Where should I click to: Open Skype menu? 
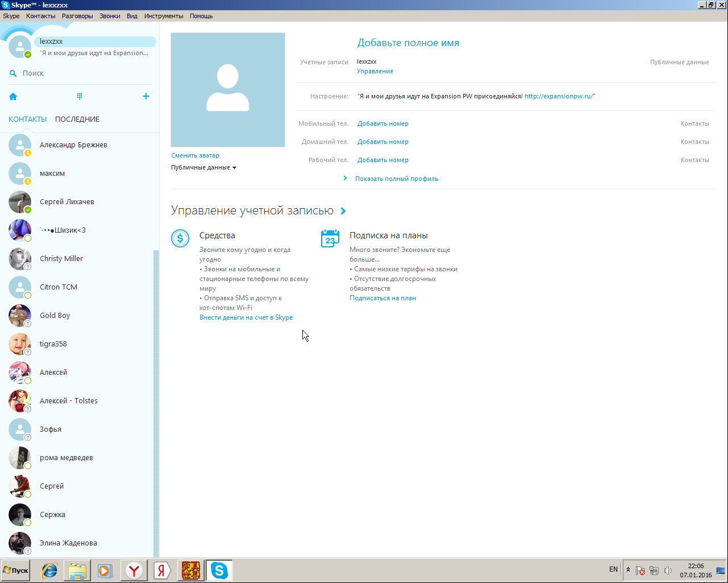(11, 16)
